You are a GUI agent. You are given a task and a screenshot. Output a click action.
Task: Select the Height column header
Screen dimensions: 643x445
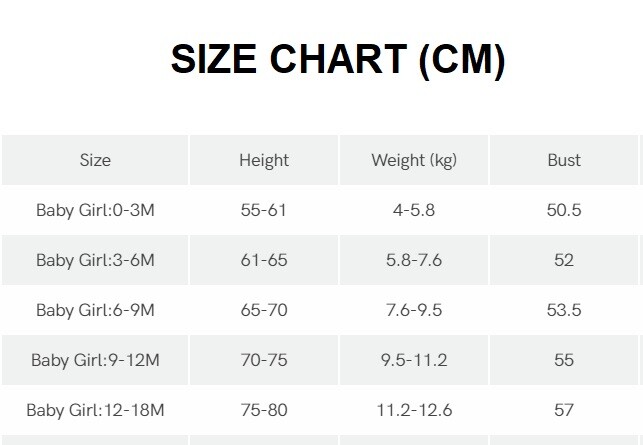pyautogui.click(x=264, y=160)
